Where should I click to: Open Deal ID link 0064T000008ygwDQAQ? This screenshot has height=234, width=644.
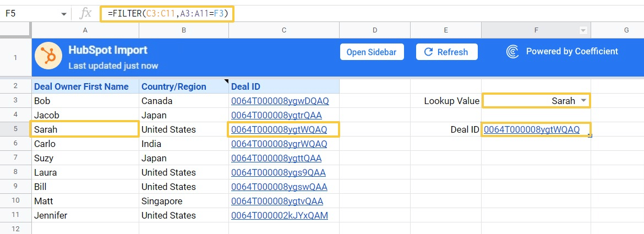280,101
